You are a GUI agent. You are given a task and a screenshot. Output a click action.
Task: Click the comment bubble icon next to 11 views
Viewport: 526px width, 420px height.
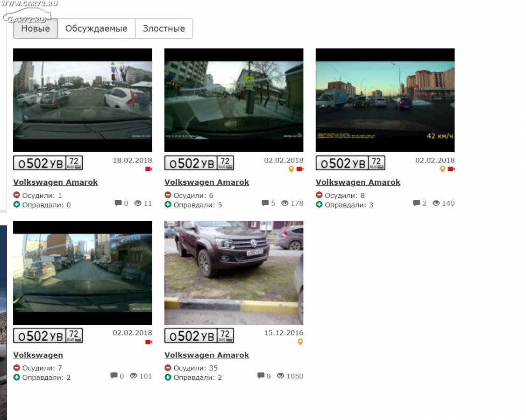pos(118,203)
